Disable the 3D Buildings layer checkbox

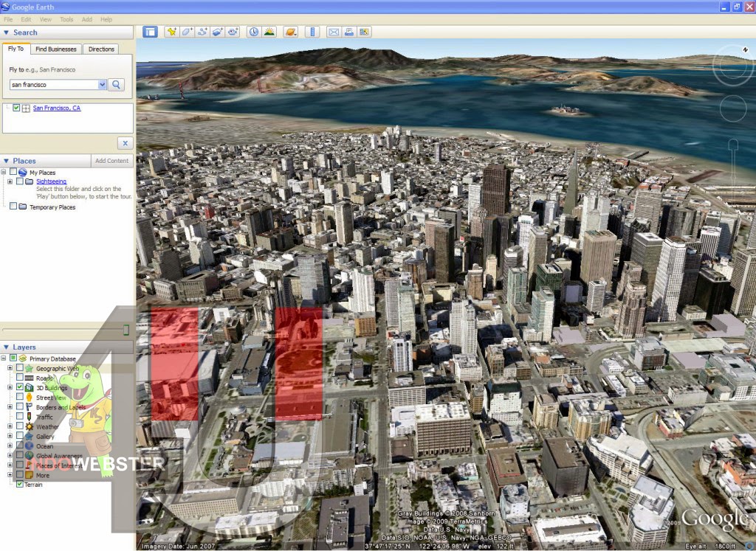click(20, 387)
